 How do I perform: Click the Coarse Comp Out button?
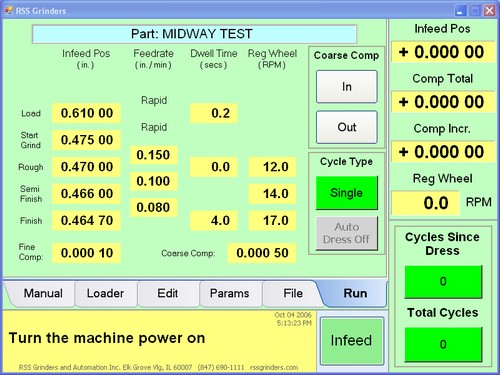click(347, 127)
